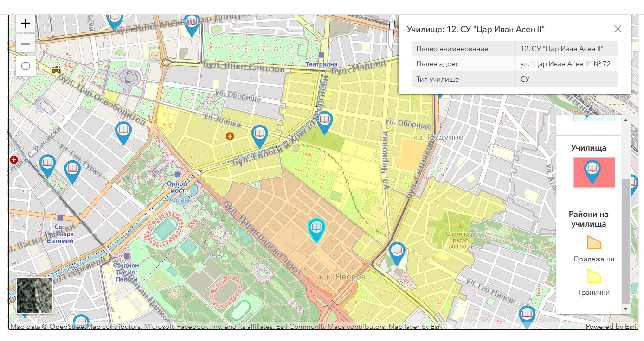Click the address value ул. Цар Иван Асен II № 72
Screen dimensions: 644x341
(x=566, y=64)
